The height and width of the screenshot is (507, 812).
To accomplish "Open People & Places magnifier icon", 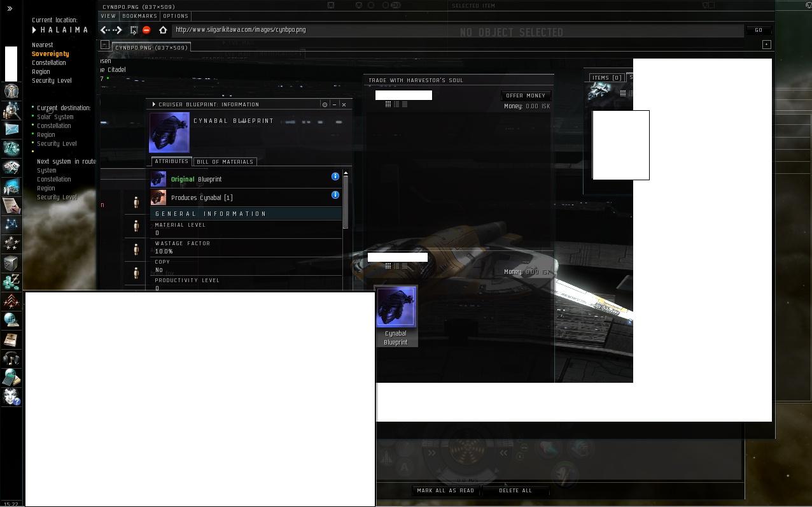I will [11, 110].
